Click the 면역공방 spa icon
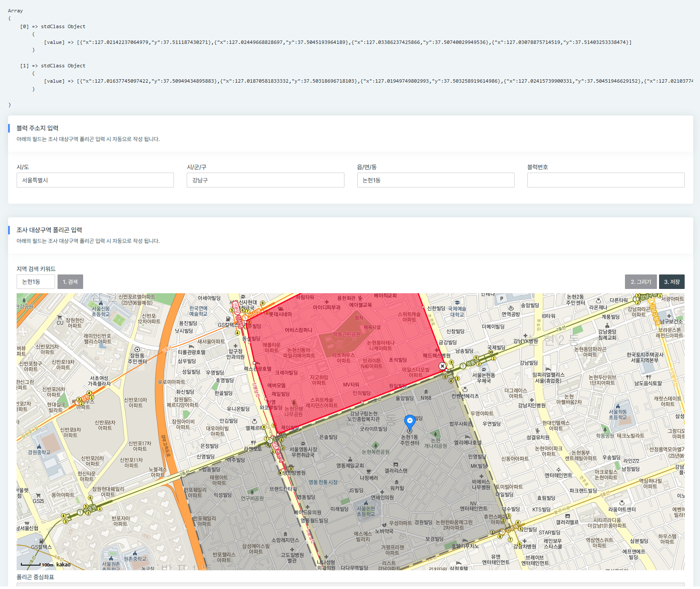 click(511, 308)
